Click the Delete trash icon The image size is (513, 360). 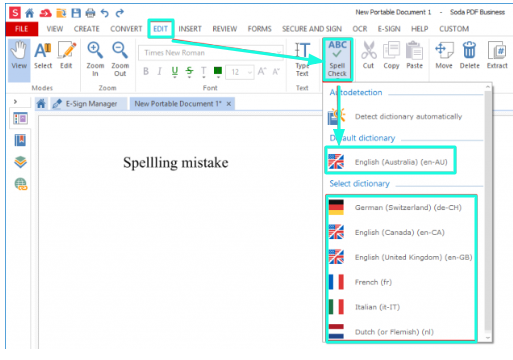coord(470,55)
